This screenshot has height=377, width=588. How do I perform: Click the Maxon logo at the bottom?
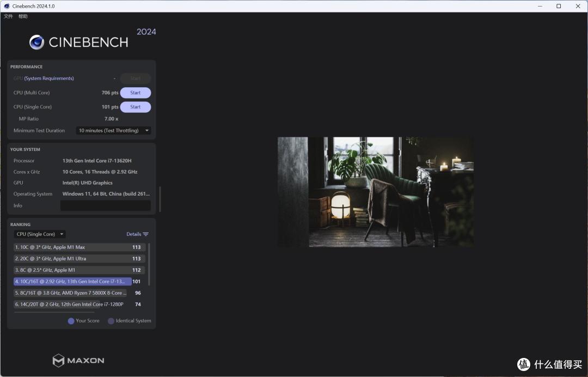(x=78, y=361)
